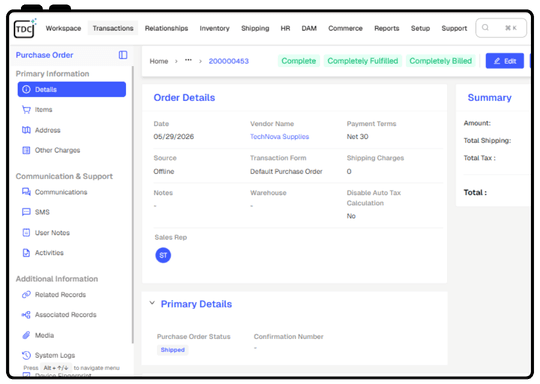Select the Details info icon

[x=26, y=90]
